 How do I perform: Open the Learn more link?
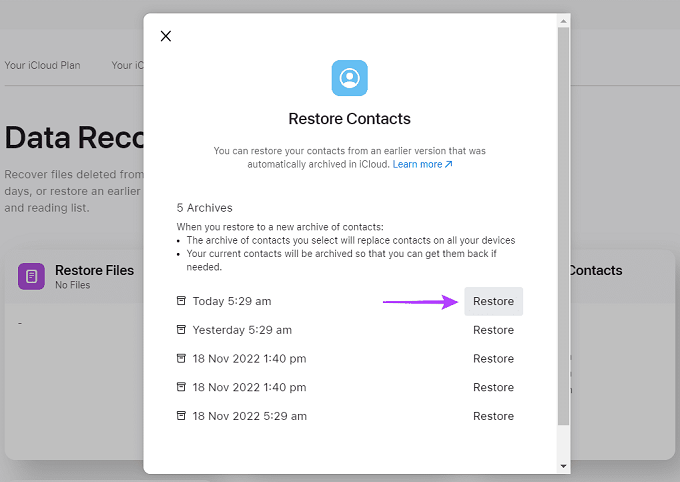tap(422, 164)
